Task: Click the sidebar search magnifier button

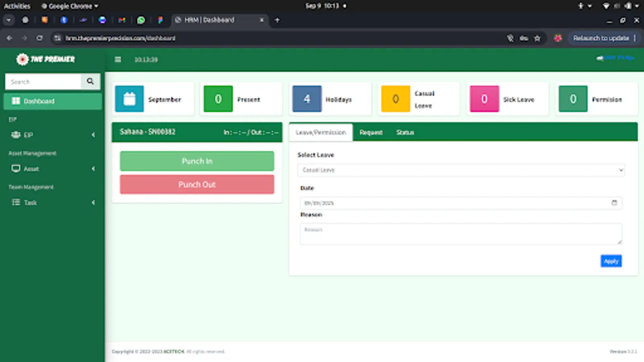Action: [90, 81]
